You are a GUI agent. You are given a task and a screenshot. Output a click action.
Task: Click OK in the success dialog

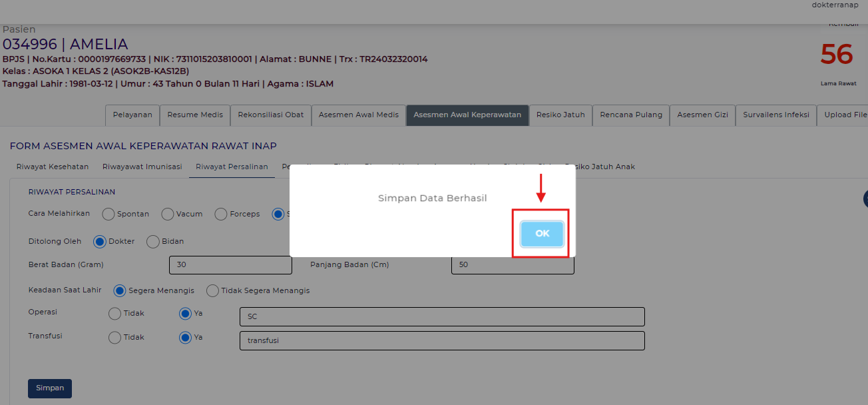tap(542, 234)
